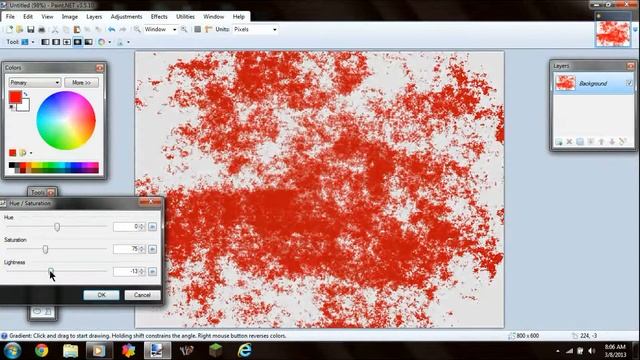640x360 pixels.
Task: Click Layer Properties icon
Action: tap(622, 142)
